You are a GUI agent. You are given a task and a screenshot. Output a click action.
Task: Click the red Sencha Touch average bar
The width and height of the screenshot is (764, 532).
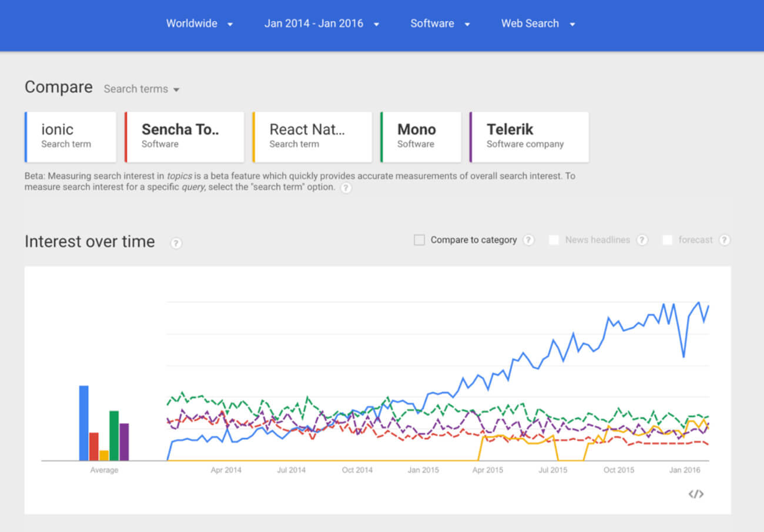[94, 447]
